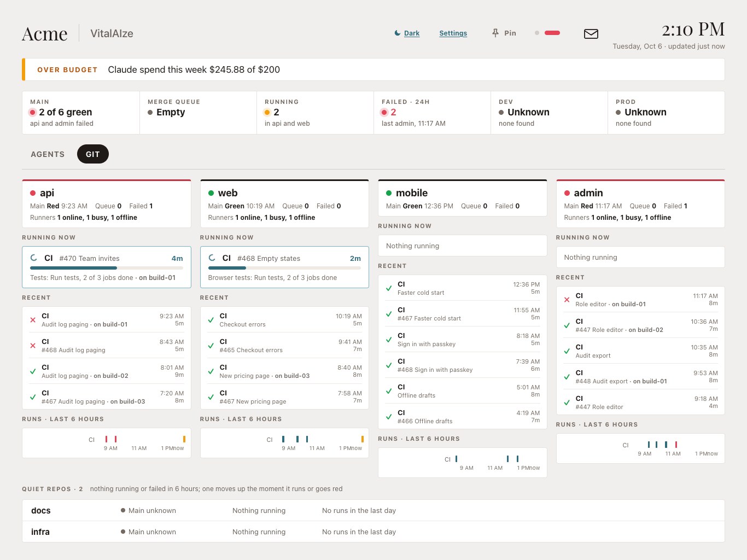Open the docs row in Quiet Repos

373,511
